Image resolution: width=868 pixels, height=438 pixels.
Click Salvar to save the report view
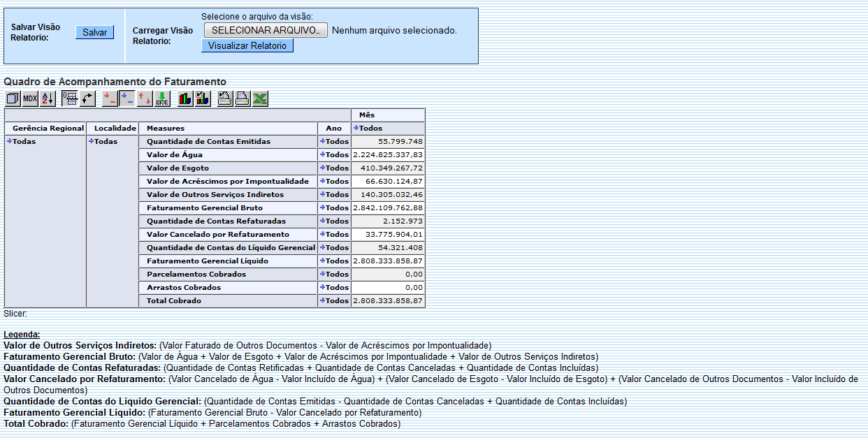[x=94, y=32]
